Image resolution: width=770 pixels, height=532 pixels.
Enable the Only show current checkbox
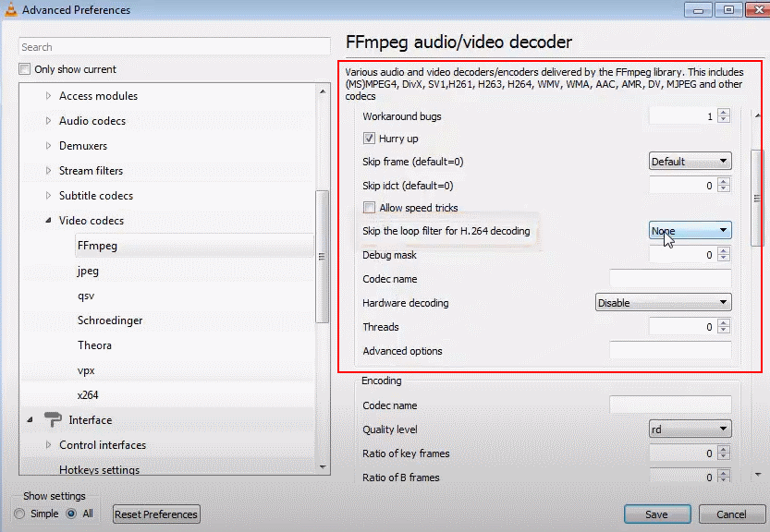[25, 69]
